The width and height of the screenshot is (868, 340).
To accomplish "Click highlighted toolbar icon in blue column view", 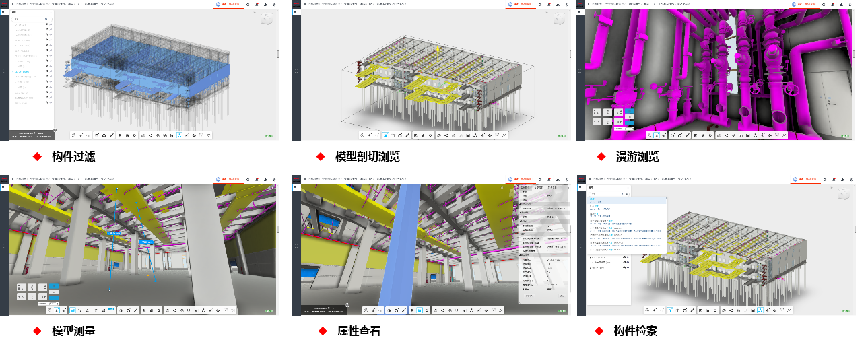I will coord(419,310).
